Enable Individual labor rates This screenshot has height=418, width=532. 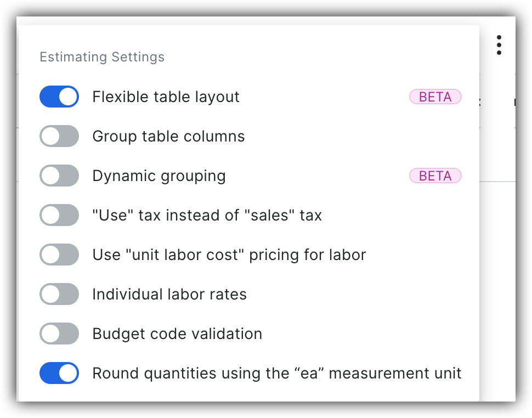pos(59,294)
